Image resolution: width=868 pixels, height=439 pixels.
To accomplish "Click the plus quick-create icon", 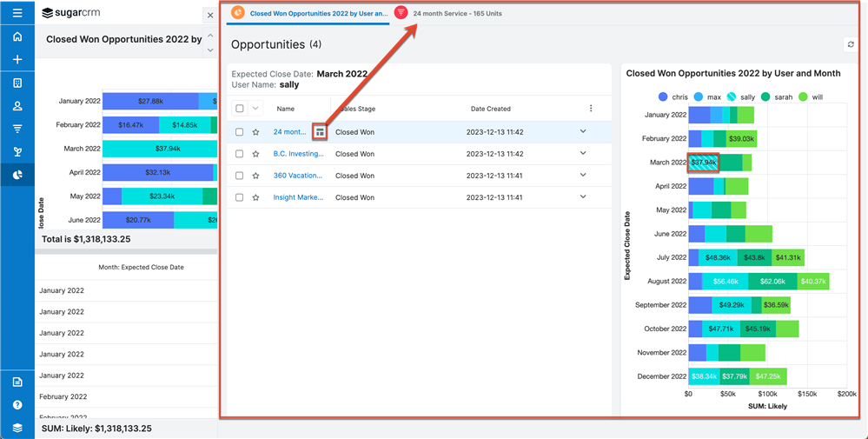I will 17,60.
